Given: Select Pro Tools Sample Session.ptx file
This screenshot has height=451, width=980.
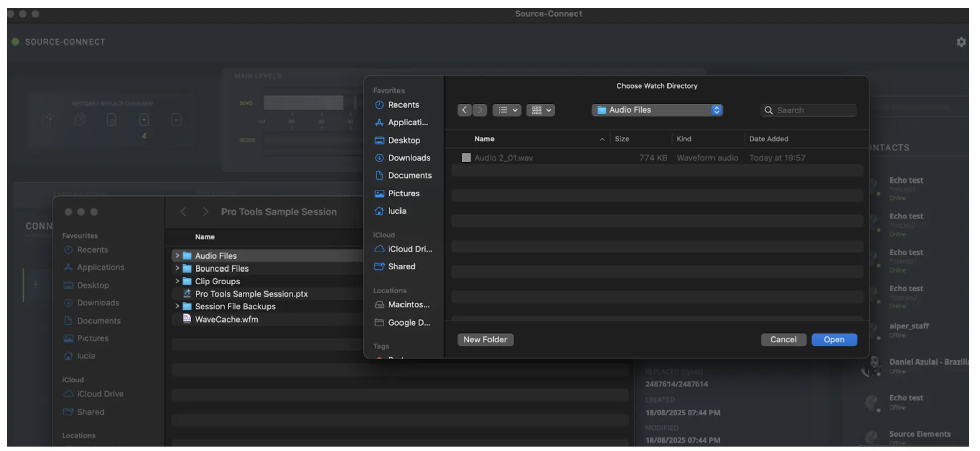Looking at the screenshot, I should tap(251, 294).
